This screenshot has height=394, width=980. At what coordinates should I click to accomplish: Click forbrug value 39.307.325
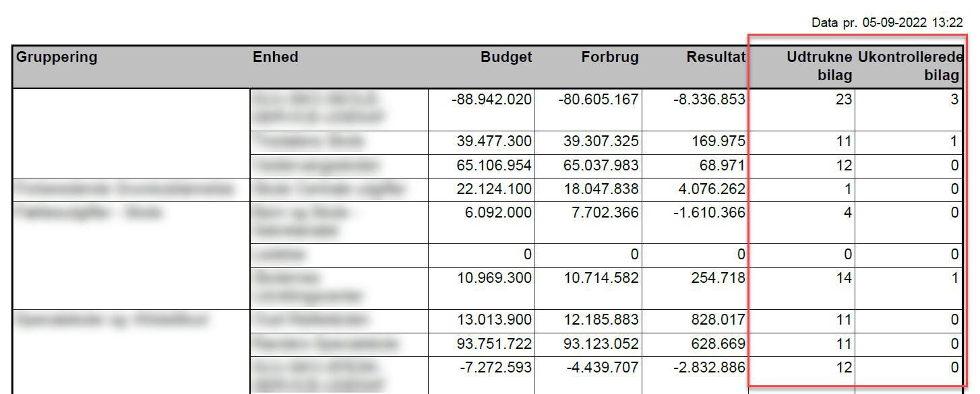tap(601, 141)
